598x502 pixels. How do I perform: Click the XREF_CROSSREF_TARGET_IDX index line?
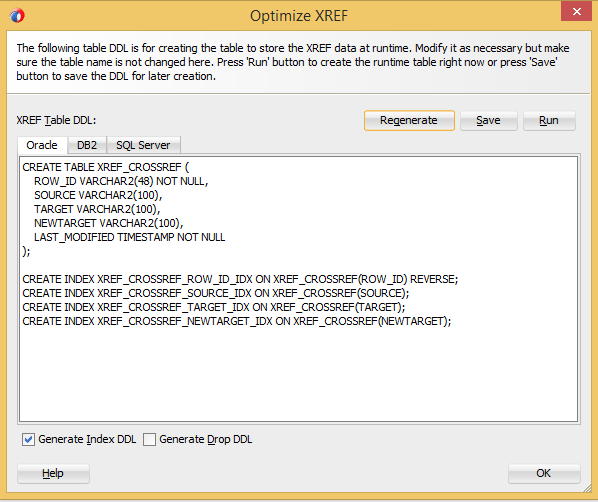(214, 307)
